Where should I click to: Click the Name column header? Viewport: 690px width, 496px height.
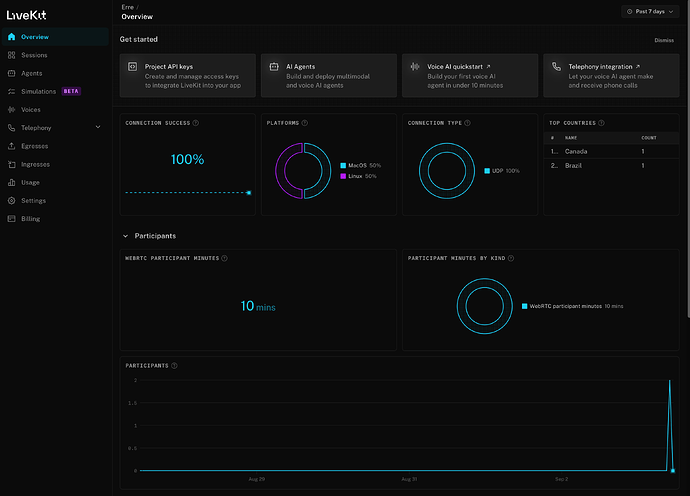coord(571,138)
